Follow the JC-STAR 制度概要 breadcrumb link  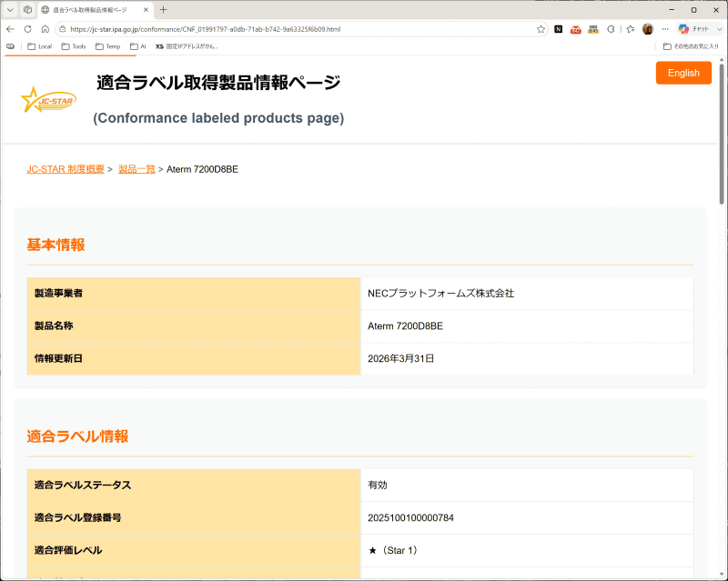click(x=66, y=169)
